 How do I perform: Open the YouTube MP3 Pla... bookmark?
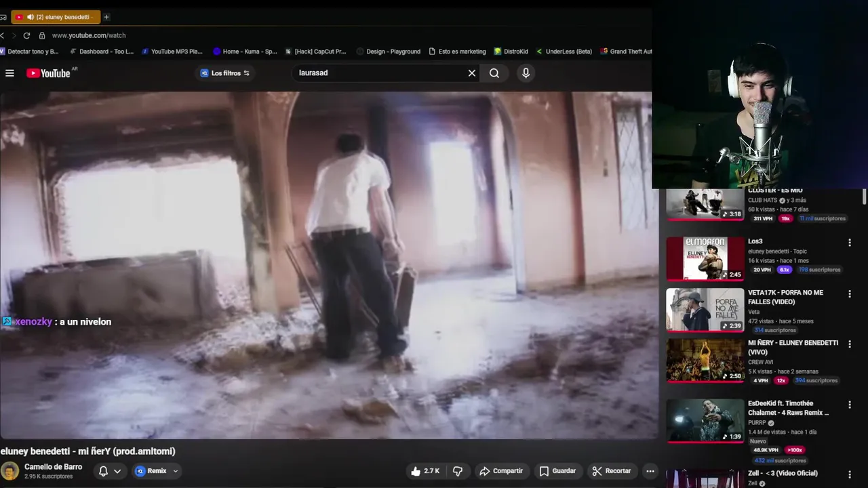click(172, 52)
